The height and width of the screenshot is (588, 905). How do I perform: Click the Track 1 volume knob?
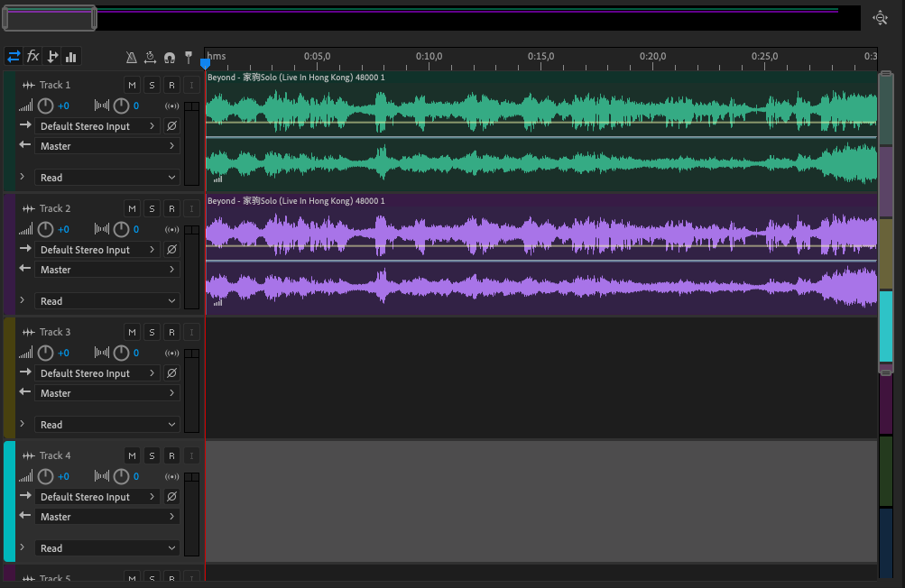46,106
